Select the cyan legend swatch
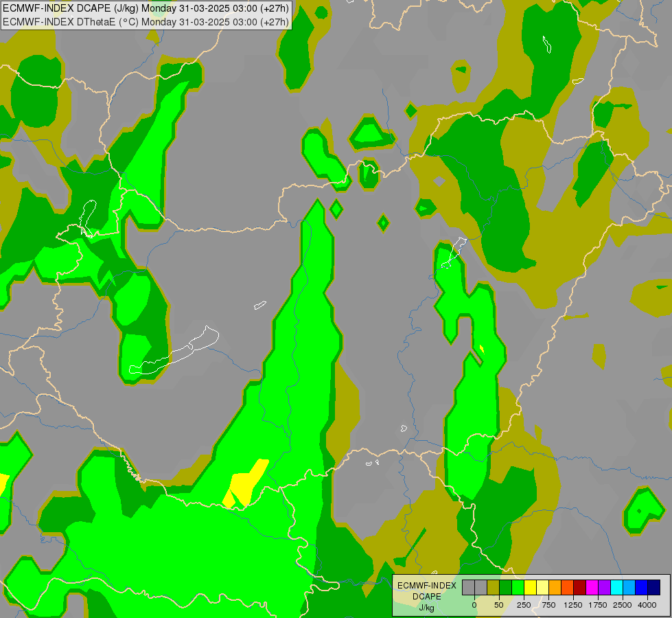Screen dimensions: 672x618 617,588
